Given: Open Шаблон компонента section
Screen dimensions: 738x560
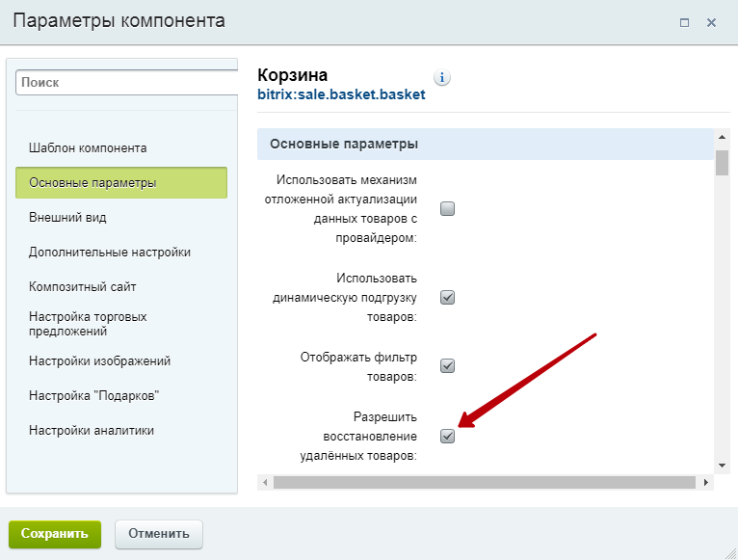Looking at the screenshot, I should 88,148.
